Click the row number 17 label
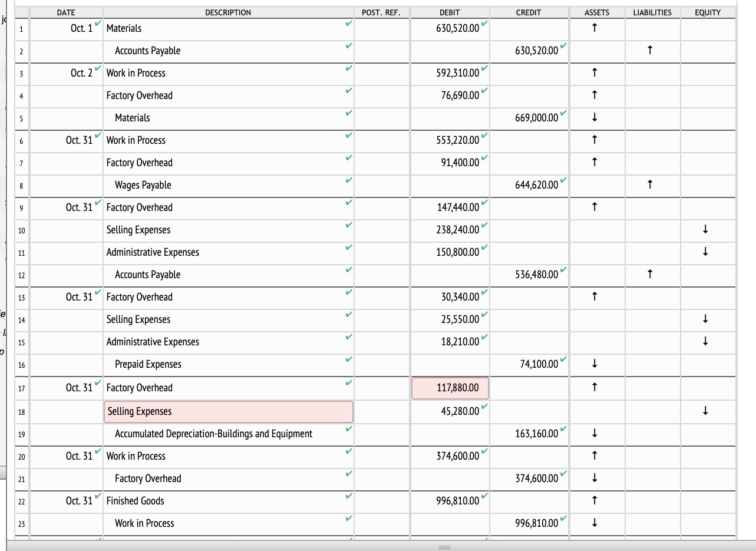 click(x=21, y=389)
